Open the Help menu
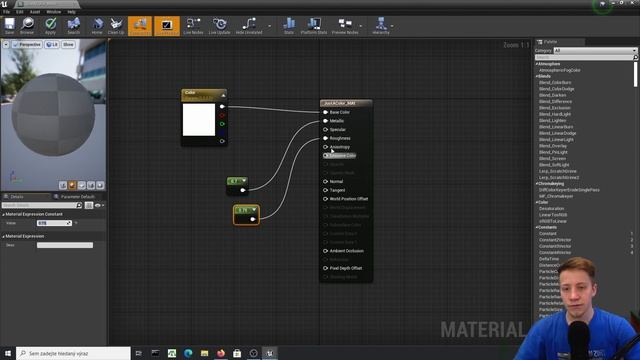The width and height of the screenshot is (640, 360). pos(71,12)
